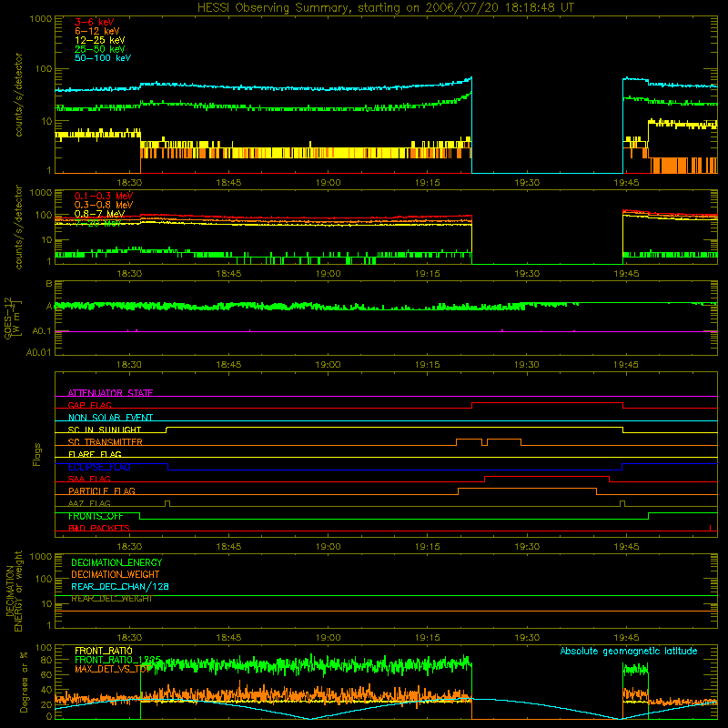Click the 0.3-0.8 MeV legend label
The image size is (728, 728).
pos(104,205)
